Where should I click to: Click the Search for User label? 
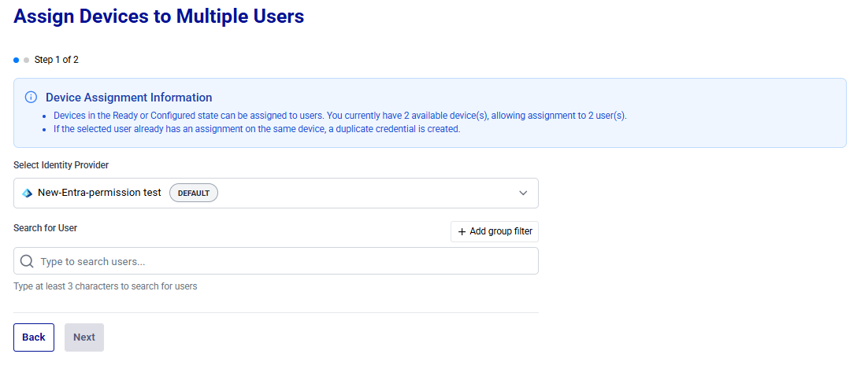click(46, 227)
